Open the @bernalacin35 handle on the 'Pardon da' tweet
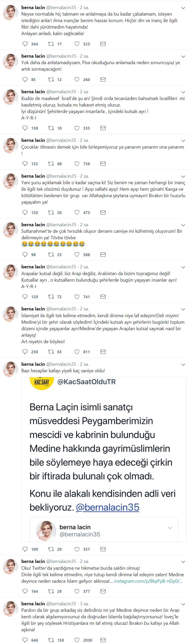This screenshot has width=189, height=644. (61, 604)
